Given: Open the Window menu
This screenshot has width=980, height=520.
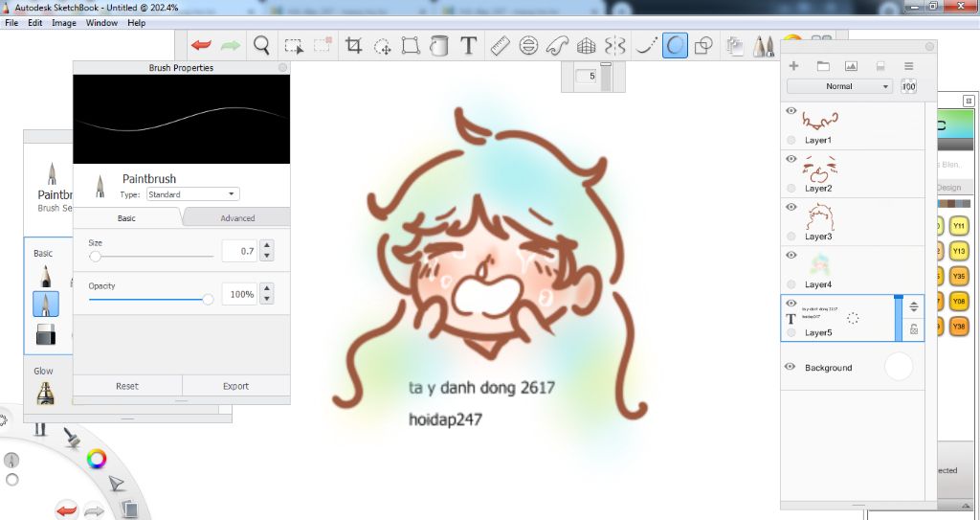Looking at the screenshot, I should tap(101, 23).
